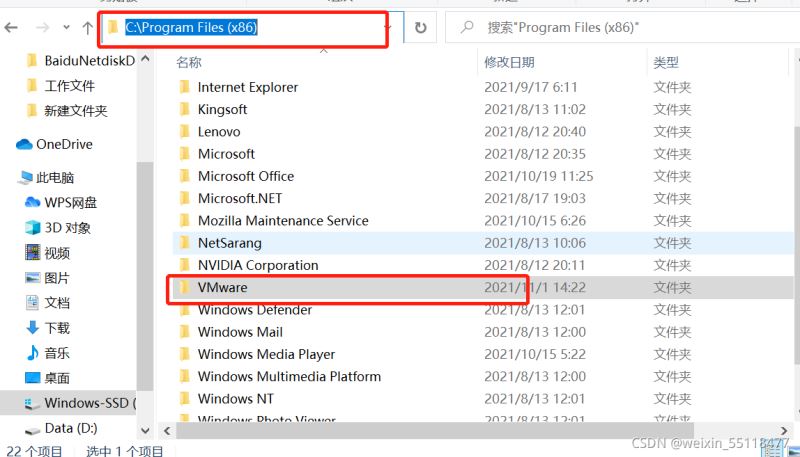Open 新建文件夹 in navigation pane
800x457 pixels.
coord(76,111)
